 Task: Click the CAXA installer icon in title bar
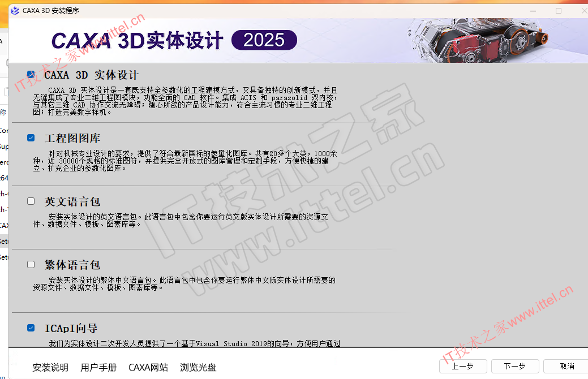(x=15, y=11)
